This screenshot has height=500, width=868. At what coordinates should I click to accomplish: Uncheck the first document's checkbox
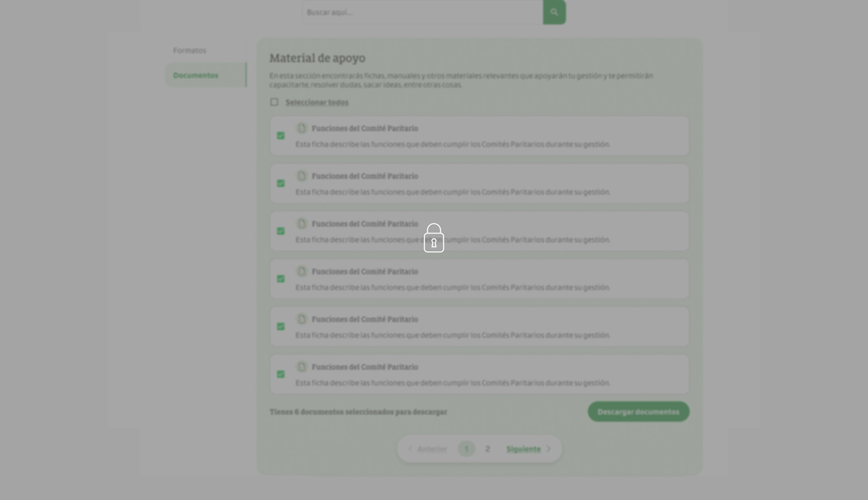coord(281,136)
